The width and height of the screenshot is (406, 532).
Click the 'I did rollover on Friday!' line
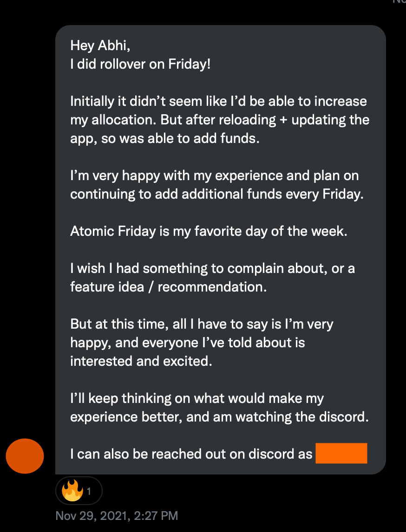(x=141, y=64)
